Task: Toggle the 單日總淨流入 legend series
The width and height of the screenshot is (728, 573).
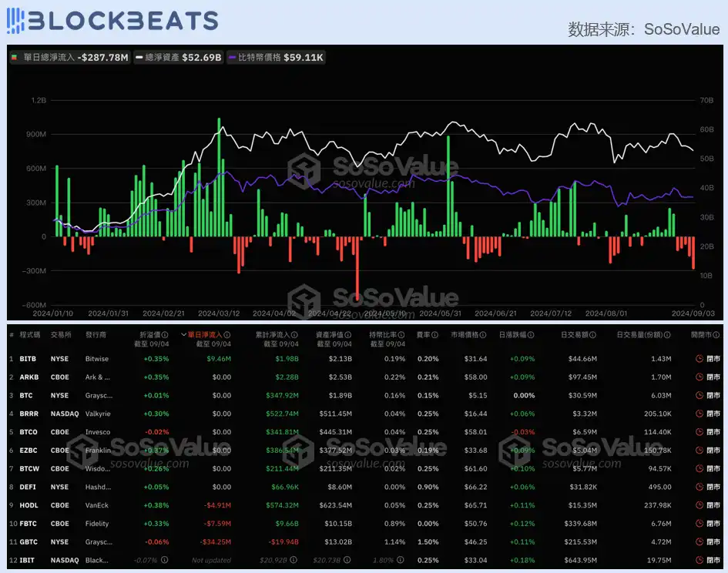Action: [x=69, y=57]
